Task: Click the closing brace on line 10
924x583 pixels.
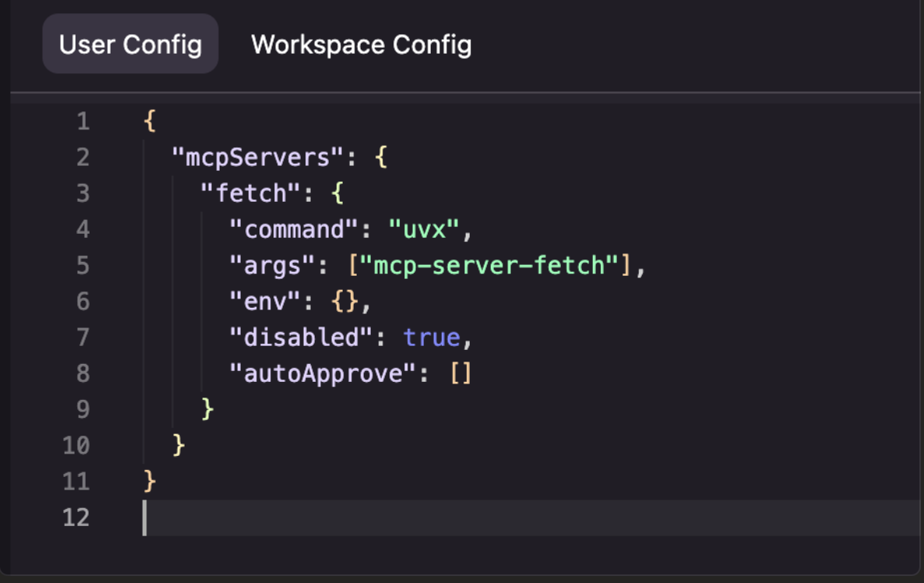Action: tap(178, 444)
